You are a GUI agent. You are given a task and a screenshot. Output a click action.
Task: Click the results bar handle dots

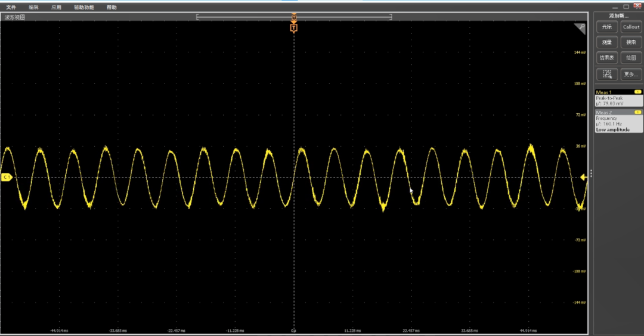[591, 173]
